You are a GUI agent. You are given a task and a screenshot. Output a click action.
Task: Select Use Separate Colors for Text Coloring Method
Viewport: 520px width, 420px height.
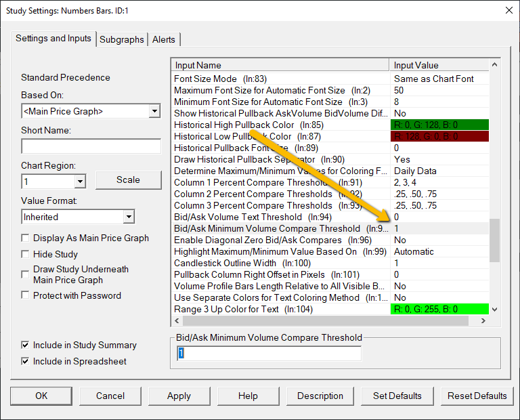tap(330, 297)
